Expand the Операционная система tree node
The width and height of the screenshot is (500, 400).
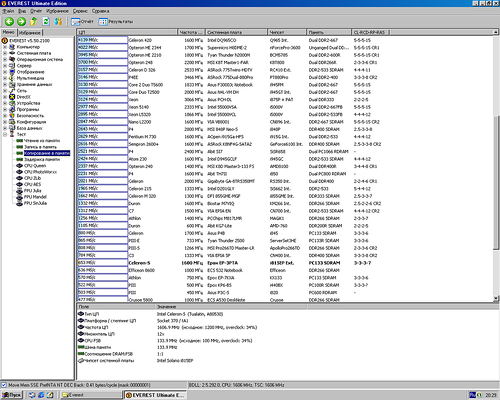5,59
